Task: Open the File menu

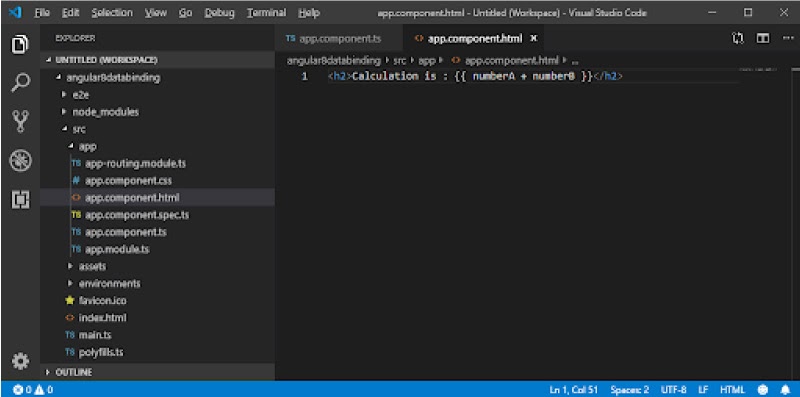Action: coord(42,13)
